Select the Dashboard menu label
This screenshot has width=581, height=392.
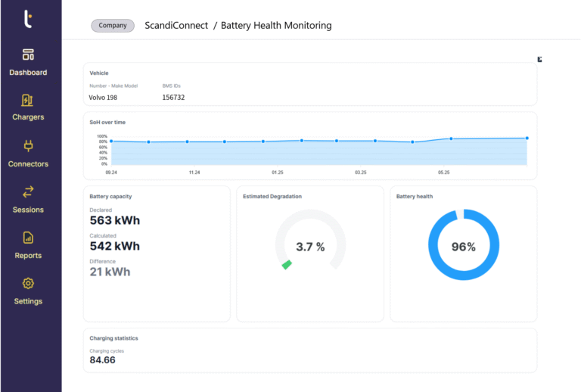coord(28,73)
